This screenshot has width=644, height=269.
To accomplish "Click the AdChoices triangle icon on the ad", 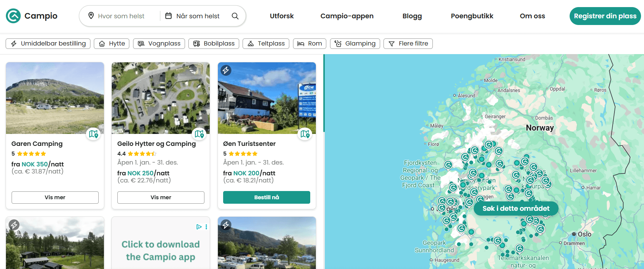I will click(199, 227).
